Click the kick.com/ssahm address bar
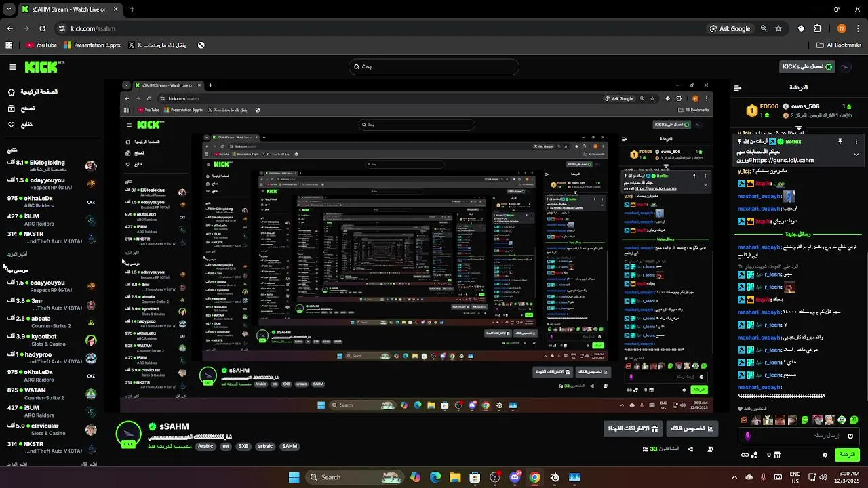868x488 pixels. coord(380,28)
